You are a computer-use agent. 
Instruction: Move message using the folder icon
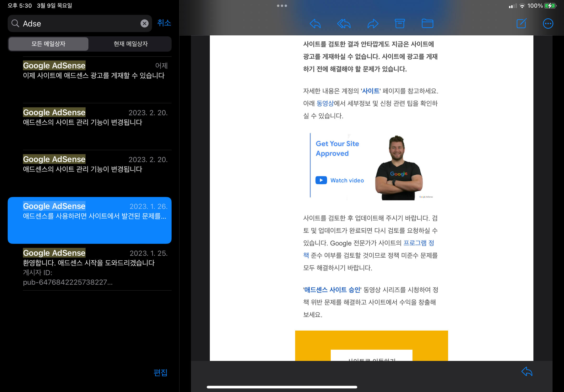(x=428, y=24)
